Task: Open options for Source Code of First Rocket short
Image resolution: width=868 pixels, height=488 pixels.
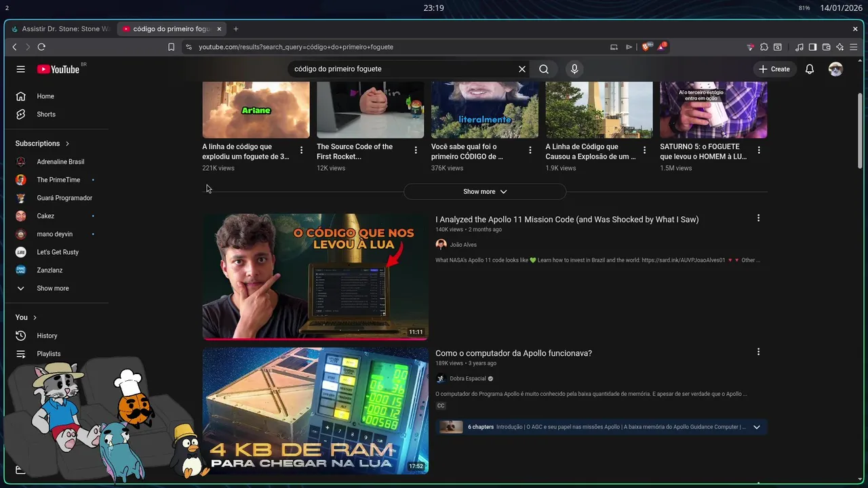Action: click(416, 150)
